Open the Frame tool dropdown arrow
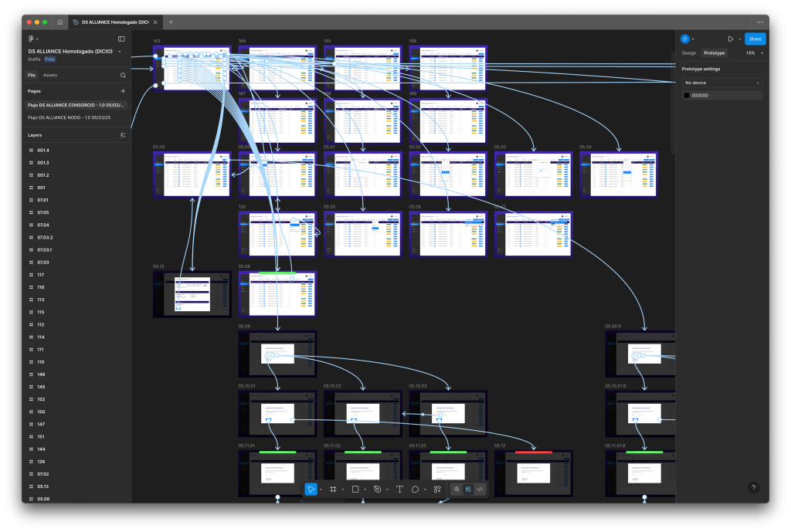Viewport: 791px width, 532px height. [x=343, y=490]
